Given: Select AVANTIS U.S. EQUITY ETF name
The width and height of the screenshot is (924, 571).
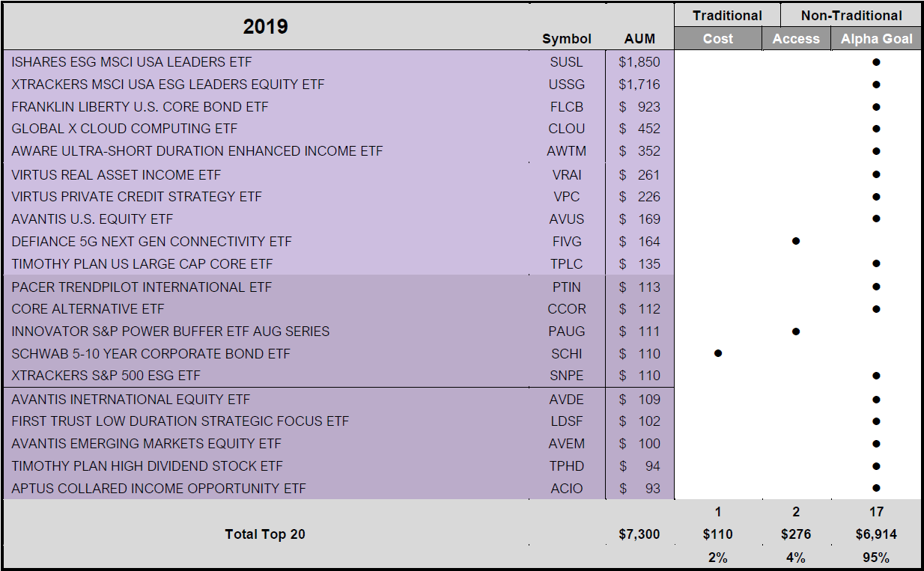Looking at the screenshot, I should [92, 219].
